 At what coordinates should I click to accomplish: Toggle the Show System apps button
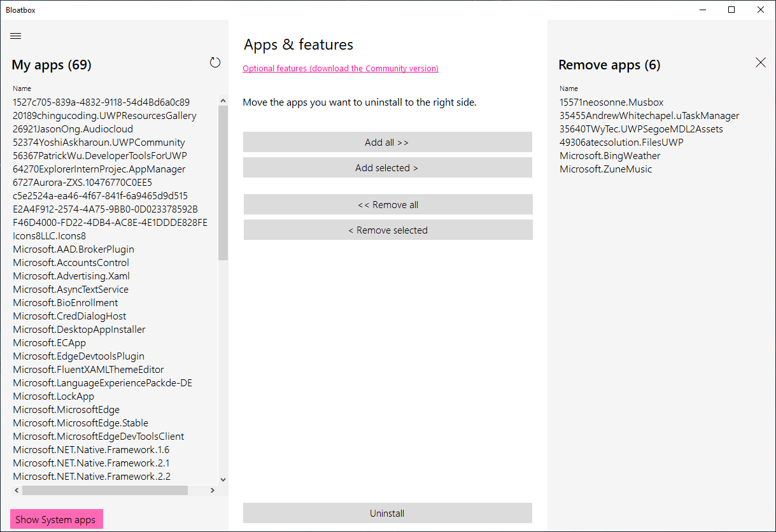[56, 519]
